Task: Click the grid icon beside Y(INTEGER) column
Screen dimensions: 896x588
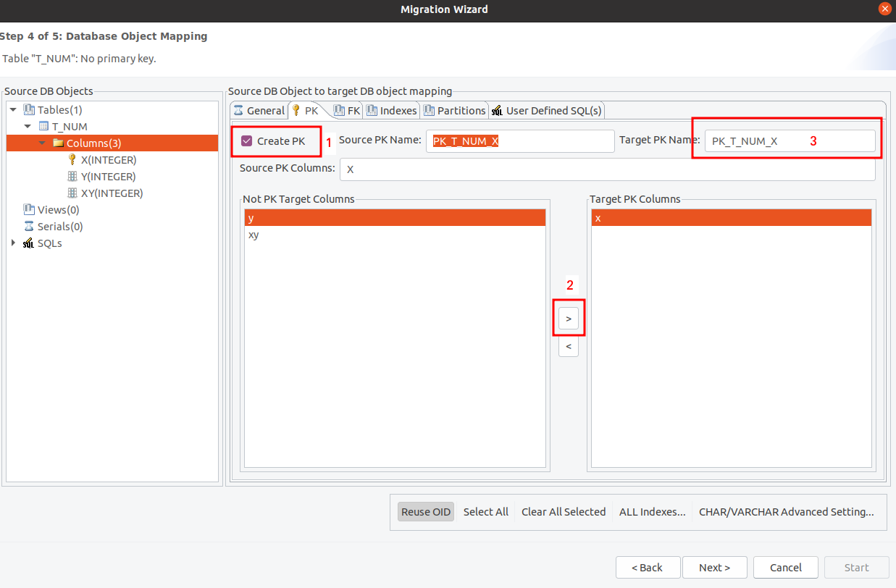Action: point(72,177)
